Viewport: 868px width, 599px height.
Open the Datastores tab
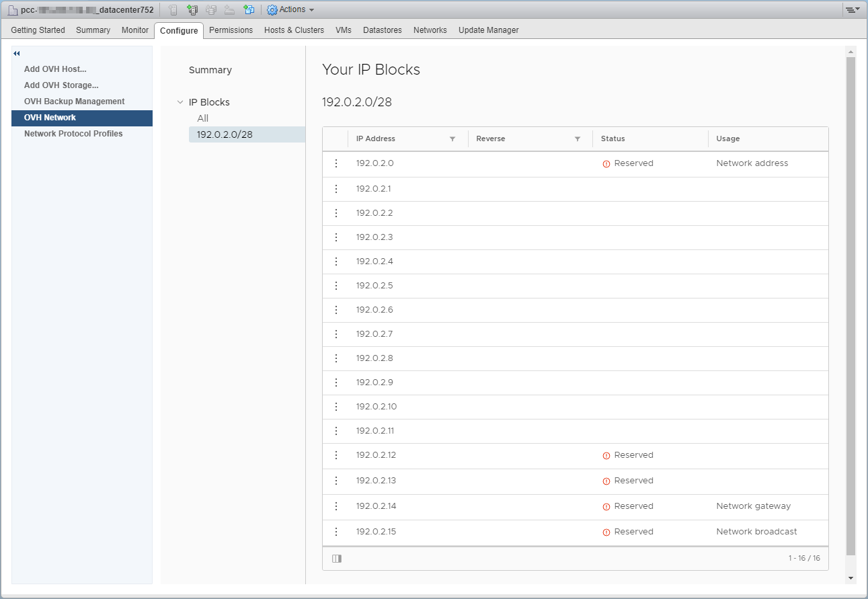click(x=382, y=30)
